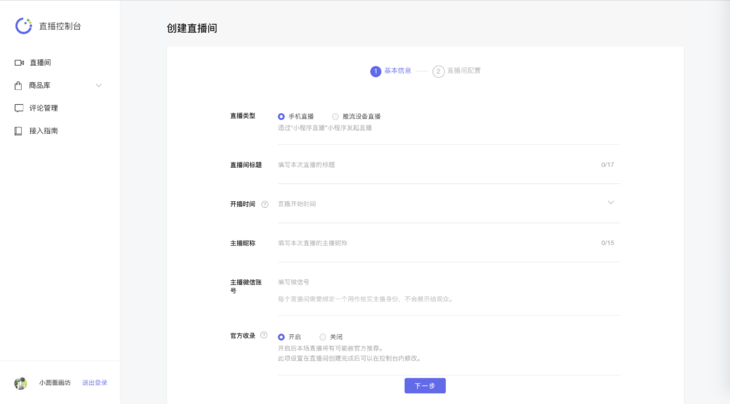This screenshot has width=730, height=404.
Task: Expand the 商品库 menu chevron
Action: 99,85
